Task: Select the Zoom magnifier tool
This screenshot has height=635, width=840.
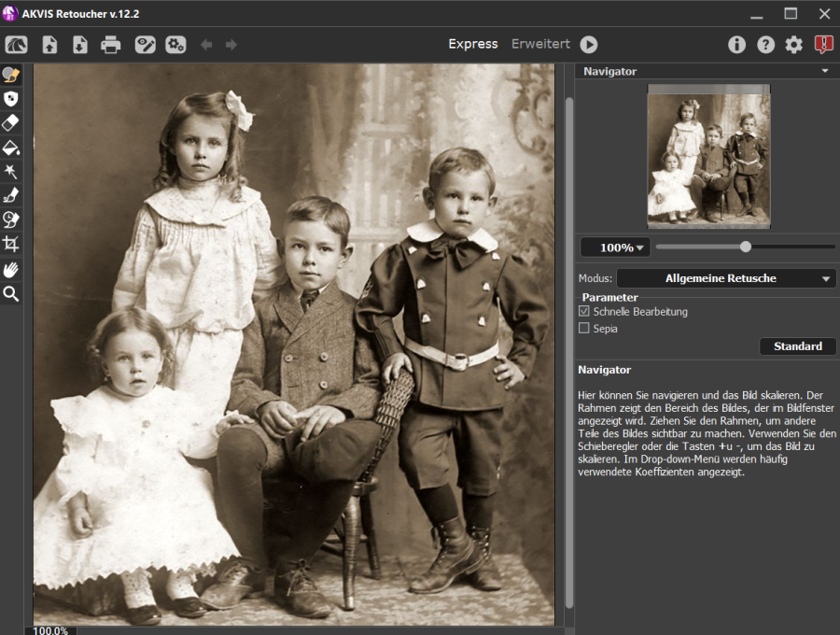Action: tap(11, 293)
